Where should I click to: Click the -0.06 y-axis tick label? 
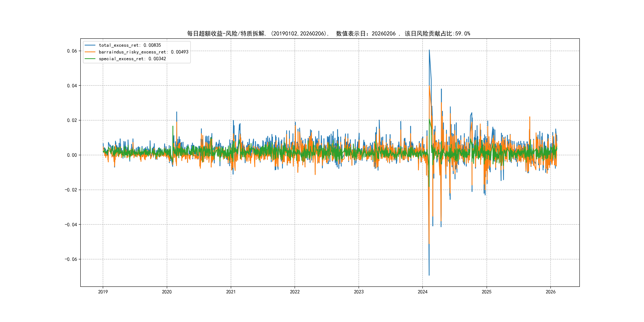point(71,259)
